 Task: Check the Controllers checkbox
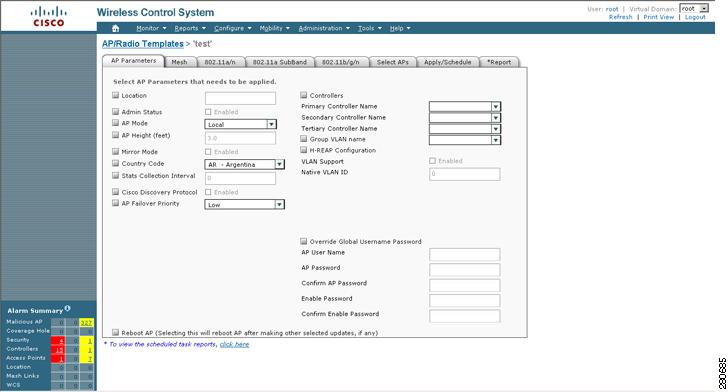coord(304,95)
